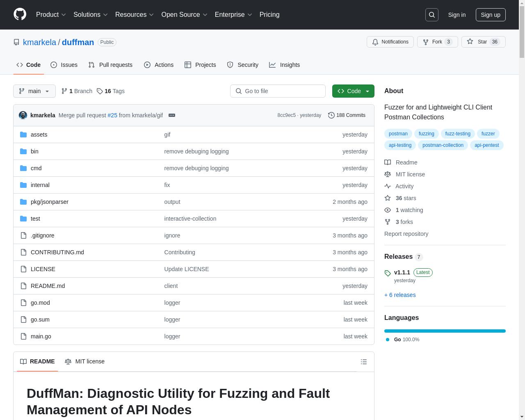Click the clock icon beside 188 Commits
Viewport: 525px width, 420px height.
coord(331,115)
